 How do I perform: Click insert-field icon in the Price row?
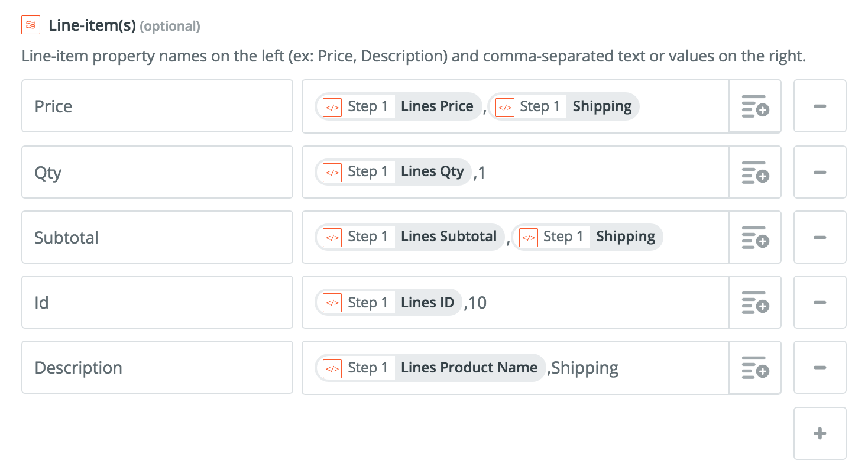[755, 106]
